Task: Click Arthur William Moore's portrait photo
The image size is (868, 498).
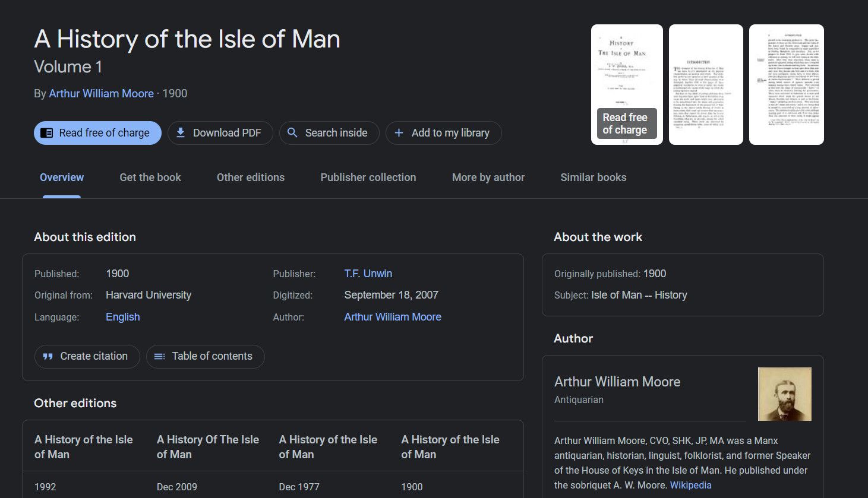Action: click(784, 394)
